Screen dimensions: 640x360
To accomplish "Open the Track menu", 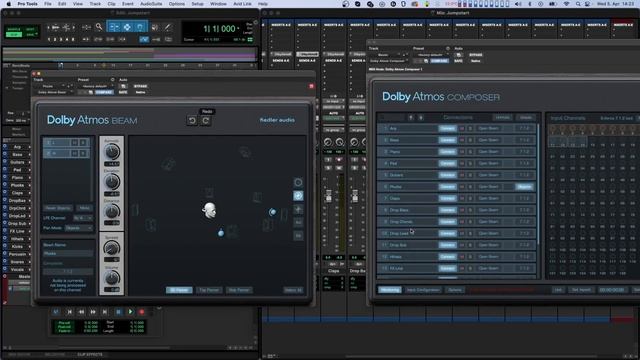I will pos(95,4).
